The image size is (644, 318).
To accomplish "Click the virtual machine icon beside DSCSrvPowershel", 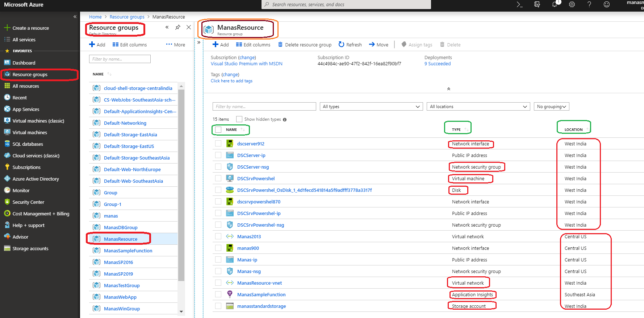I will point(230,178).
